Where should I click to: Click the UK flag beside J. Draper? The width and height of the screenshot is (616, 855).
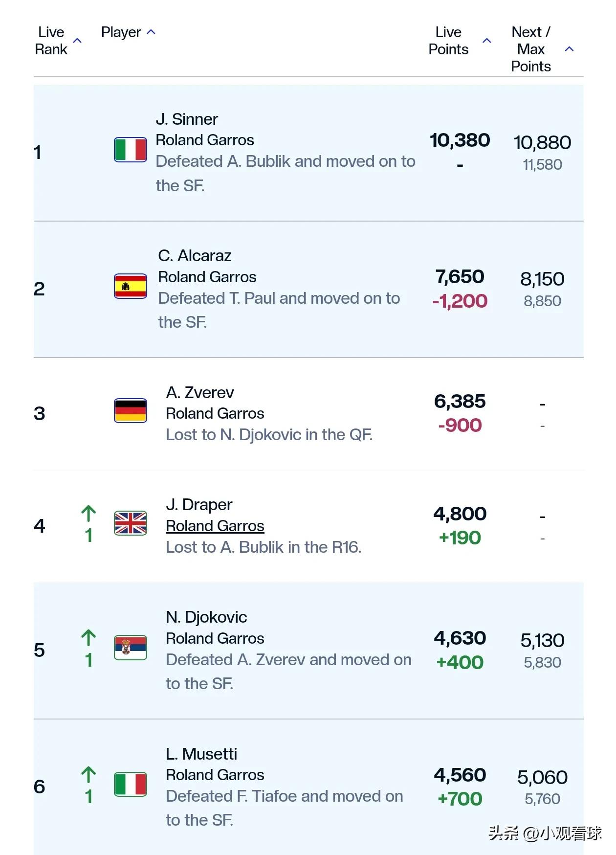tap(130, 523)
